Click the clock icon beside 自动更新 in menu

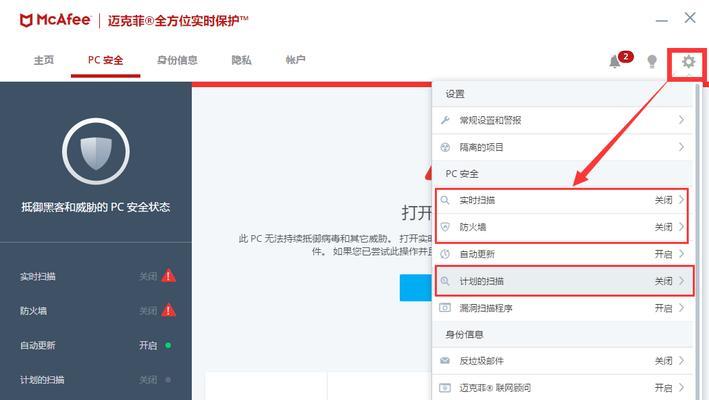445,254
